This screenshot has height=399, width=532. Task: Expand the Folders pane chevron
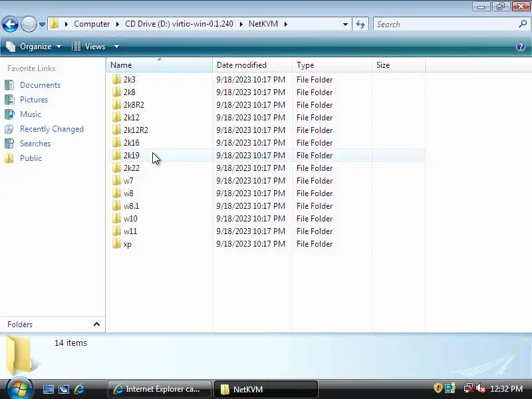point(96,324)
